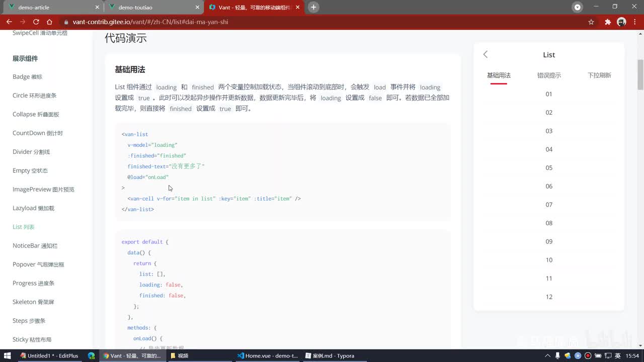Click the address bar URL
This screenshot has height=362, width=644.
(150, 22)
